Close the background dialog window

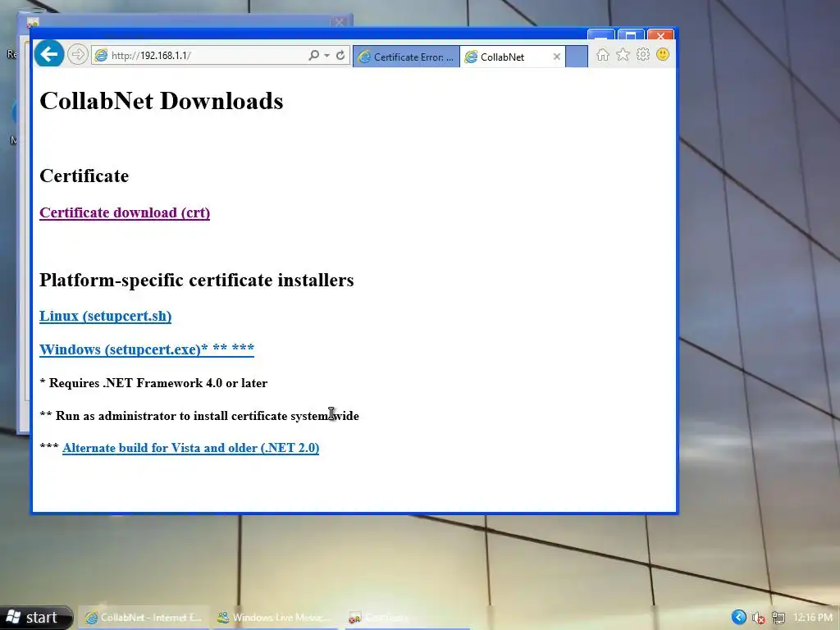click(339, 22)
